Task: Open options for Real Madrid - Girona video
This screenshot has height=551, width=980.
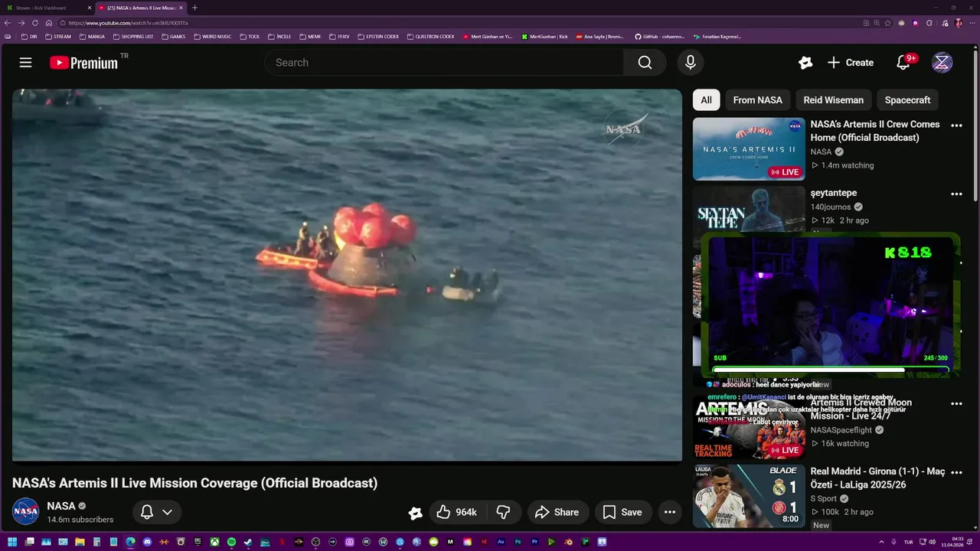Action: 956,473
